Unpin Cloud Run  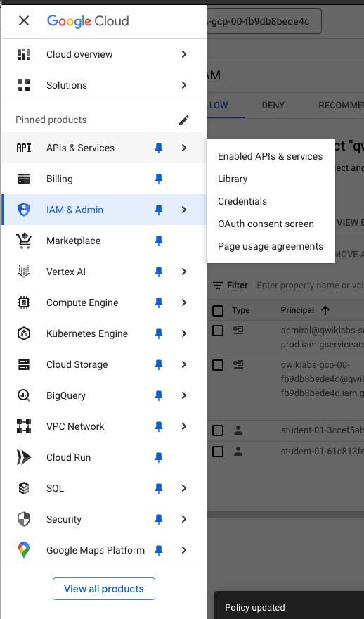[159, 457]
